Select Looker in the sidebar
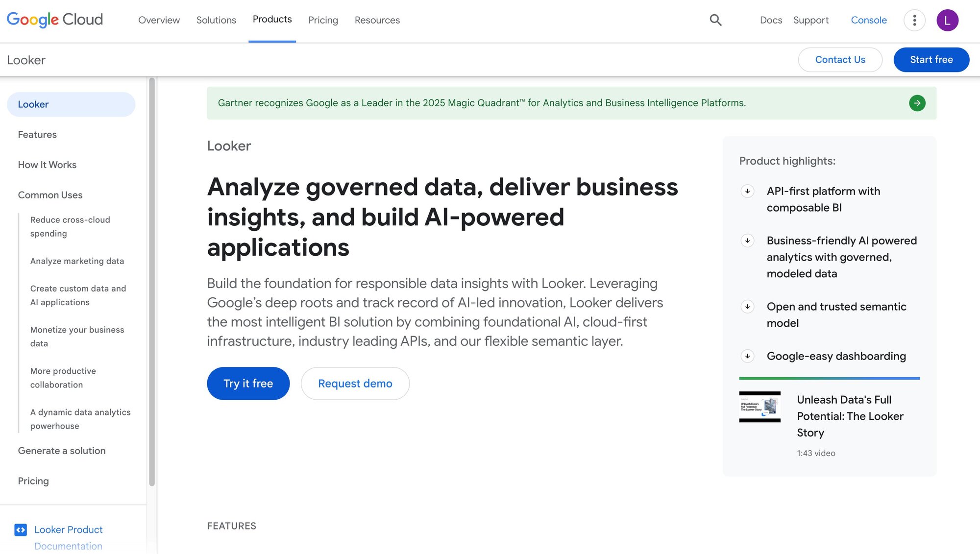Viewport: 980px width, 554px height. [71, 104]
